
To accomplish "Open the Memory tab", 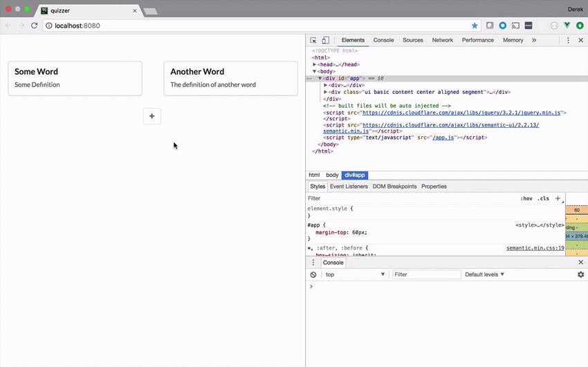I will (x=513, y=40).
